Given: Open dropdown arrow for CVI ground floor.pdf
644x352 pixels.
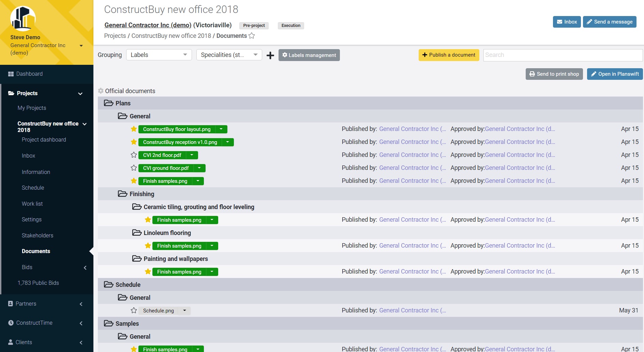Looking at the screenshot, I should [x=199, y=168].
